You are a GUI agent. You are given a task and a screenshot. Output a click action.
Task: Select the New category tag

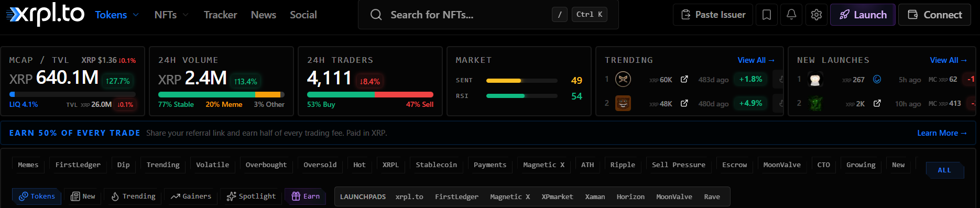898,165
